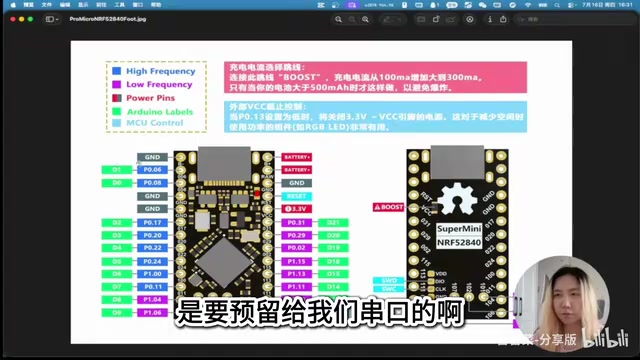Image resolution: width=640 pixels, height=360 pixels.
Task: Click the P0.29 pin label
Action: 297,236
